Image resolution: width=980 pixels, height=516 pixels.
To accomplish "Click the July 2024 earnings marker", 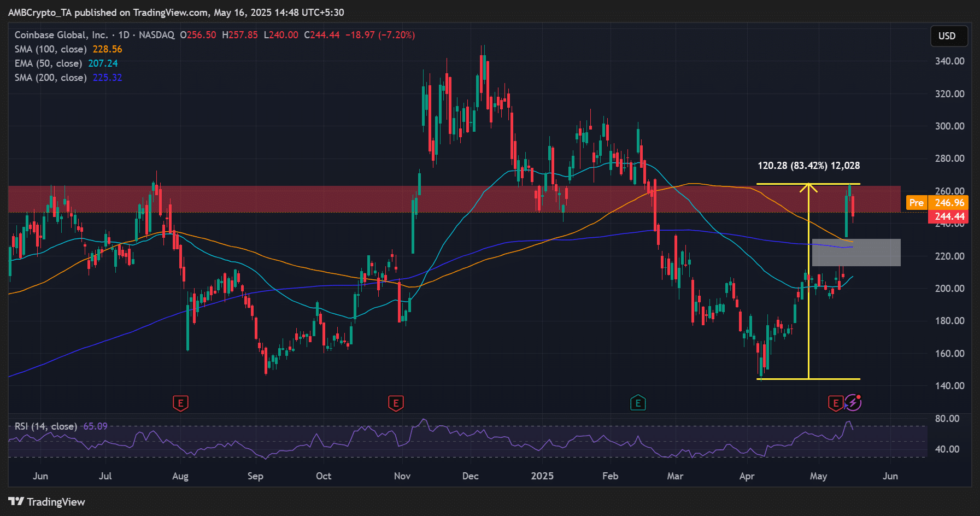I will coord(180,403).
